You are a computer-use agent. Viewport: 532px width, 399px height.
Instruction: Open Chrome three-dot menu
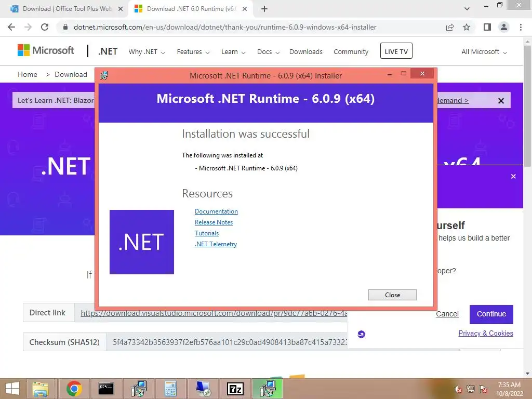[521, 27]
